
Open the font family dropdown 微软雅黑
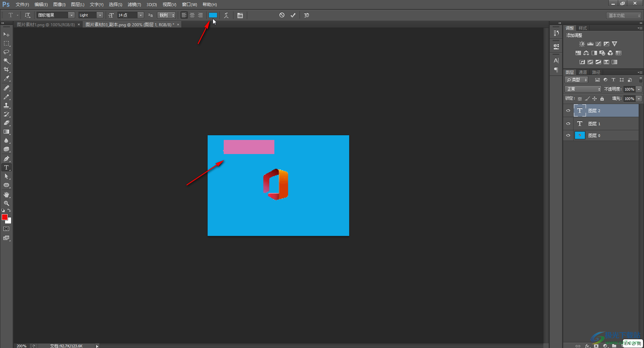(x=71, y=15)
